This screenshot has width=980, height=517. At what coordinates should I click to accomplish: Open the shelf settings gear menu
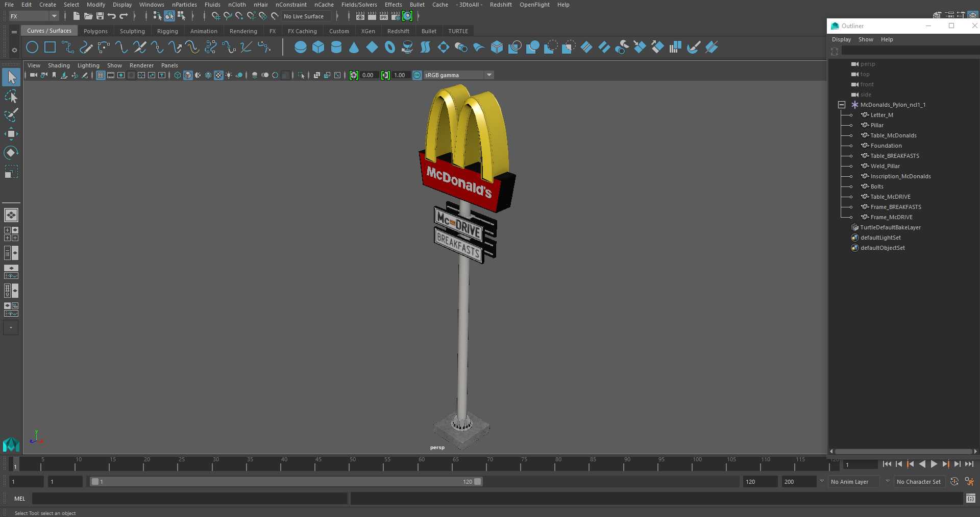[x=14, y=50]
